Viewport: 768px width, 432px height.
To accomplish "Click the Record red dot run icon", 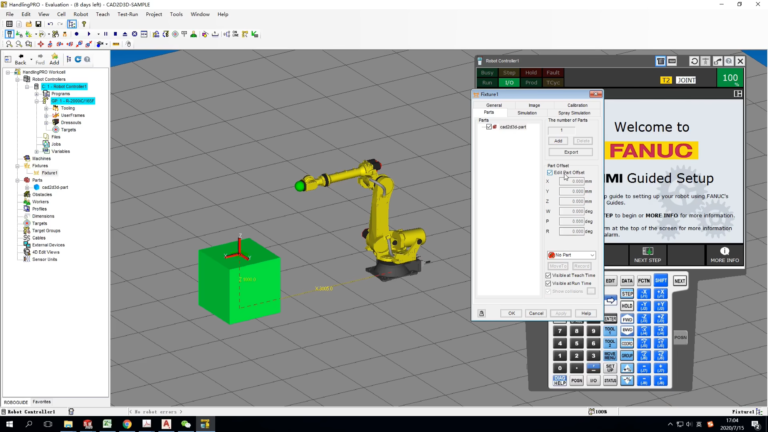I will pos(76,34).
